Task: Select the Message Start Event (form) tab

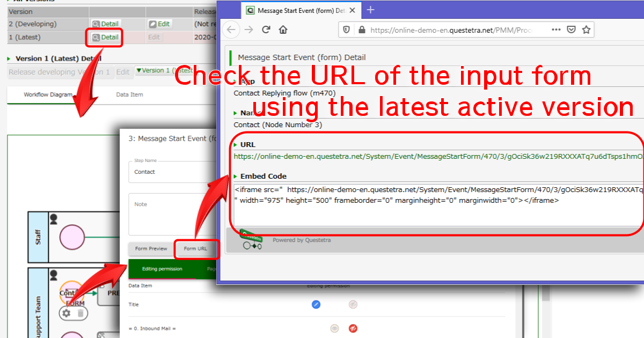Action: [301, 10]
